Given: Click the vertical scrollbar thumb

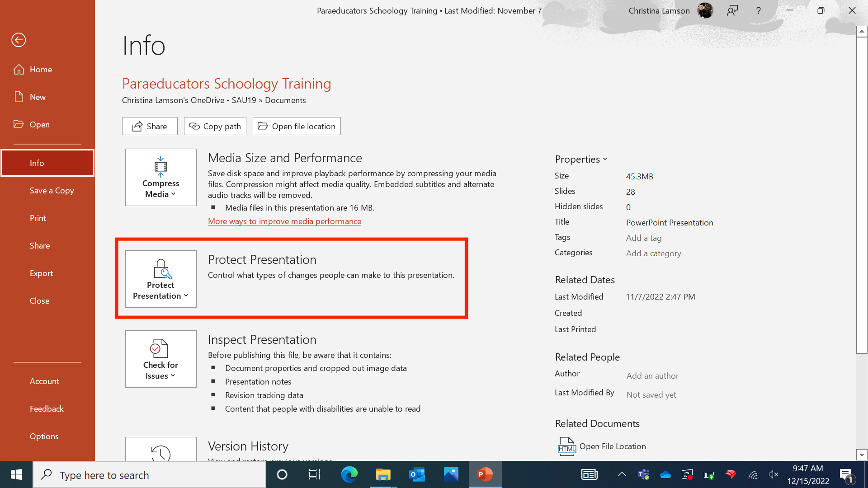Looking at the screenshot, I should coord(862,195).
